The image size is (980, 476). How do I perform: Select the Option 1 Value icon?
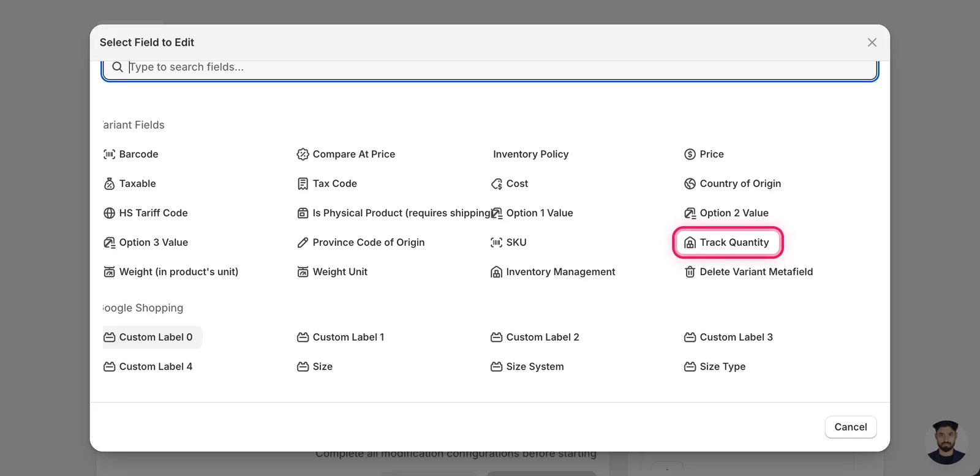point(497,213)
